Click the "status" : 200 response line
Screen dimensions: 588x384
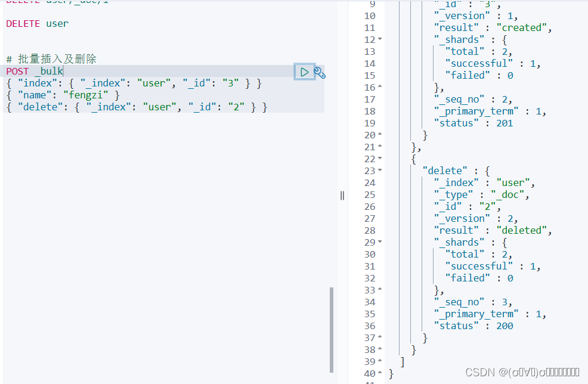[x=474, y=326]
